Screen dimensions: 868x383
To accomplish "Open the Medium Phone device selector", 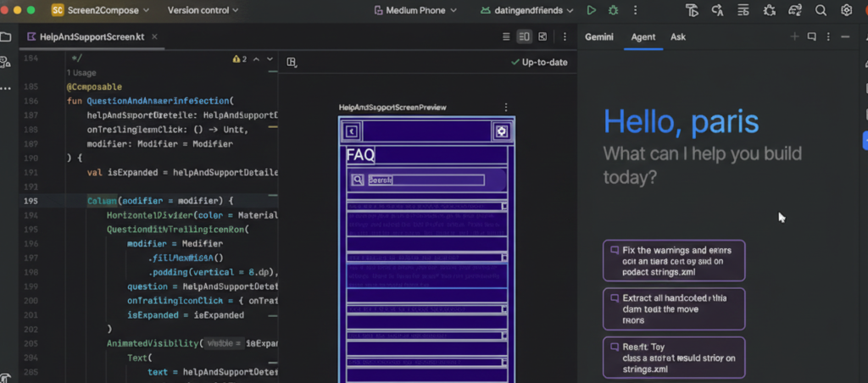I will (415, 10).
